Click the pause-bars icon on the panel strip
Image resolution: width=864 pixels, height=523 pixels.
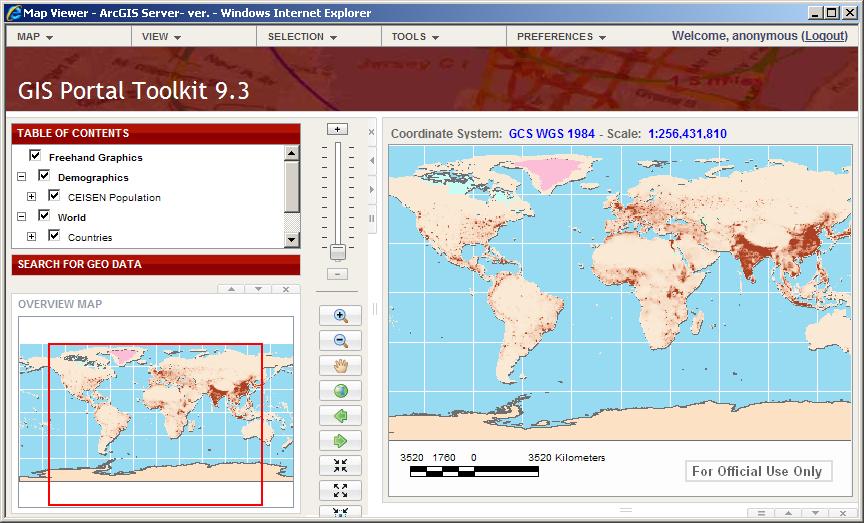click(x=372, y=218)
